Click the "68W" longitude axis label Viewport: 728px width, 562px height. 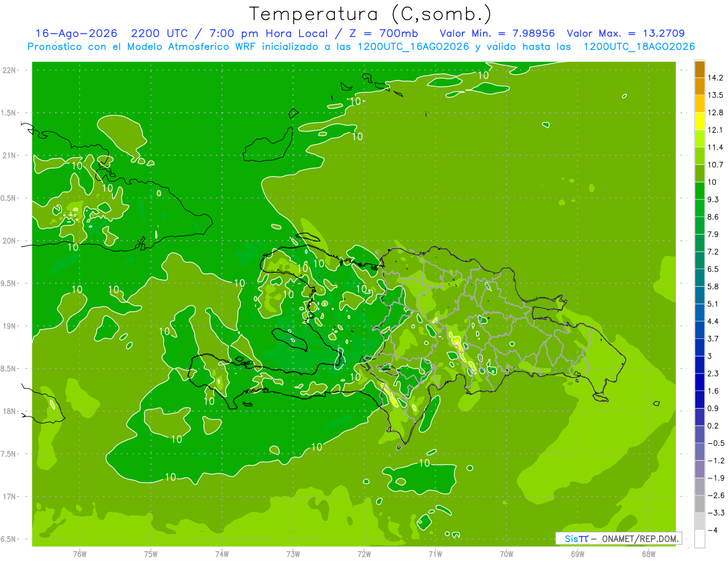648,554
